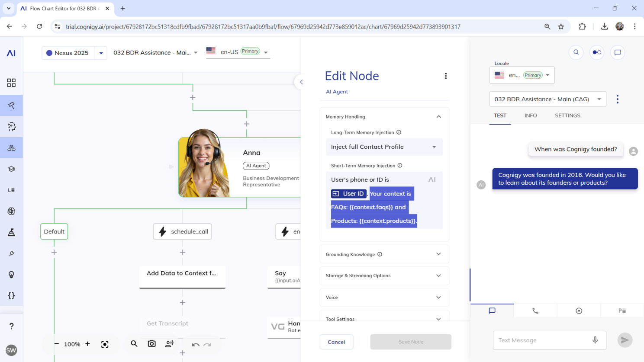Click the flow search magnifier icon
This screenshot has width=644, height=362.
[x=134, y=344]
